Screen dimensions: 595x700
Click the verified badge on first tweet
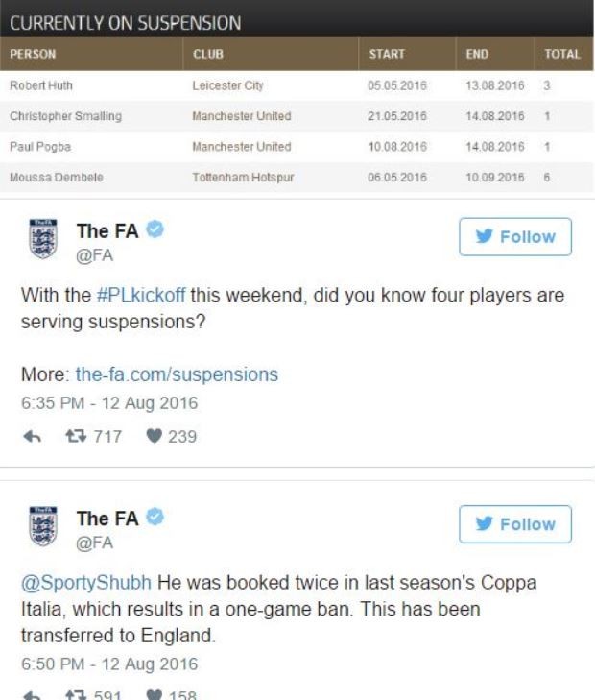(155, 229)
